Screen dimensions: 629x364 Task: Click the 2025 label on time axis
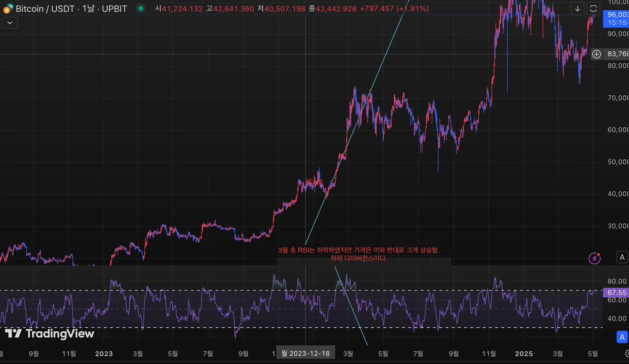pyautogui.click(x=524, y=354)
